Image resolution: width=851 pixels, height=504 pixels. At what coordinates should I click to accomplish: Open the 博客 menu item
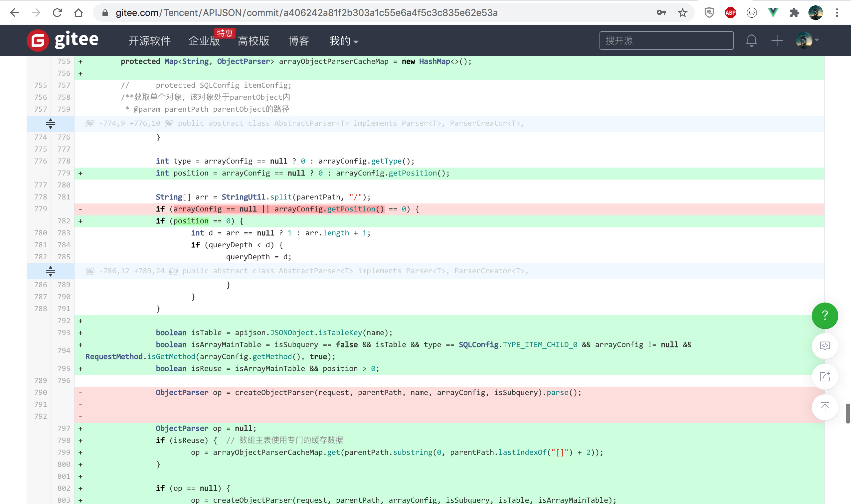299,41
